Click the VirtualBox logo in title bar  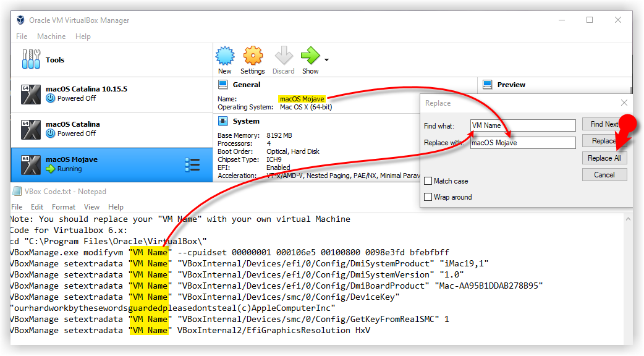(20, 20)
